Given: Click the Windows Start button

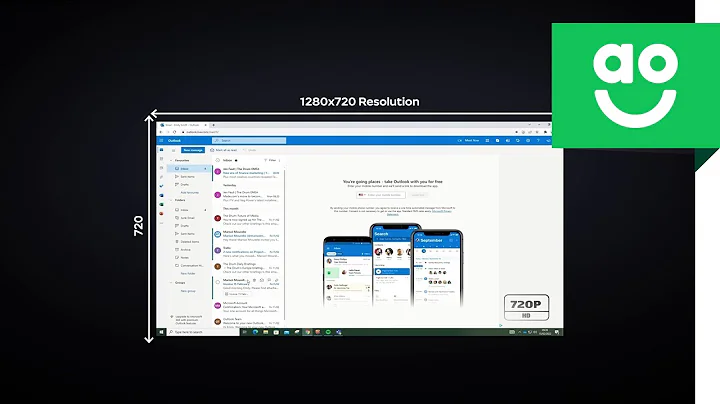Looking at the screenshot, I should (x=161, y=332).
